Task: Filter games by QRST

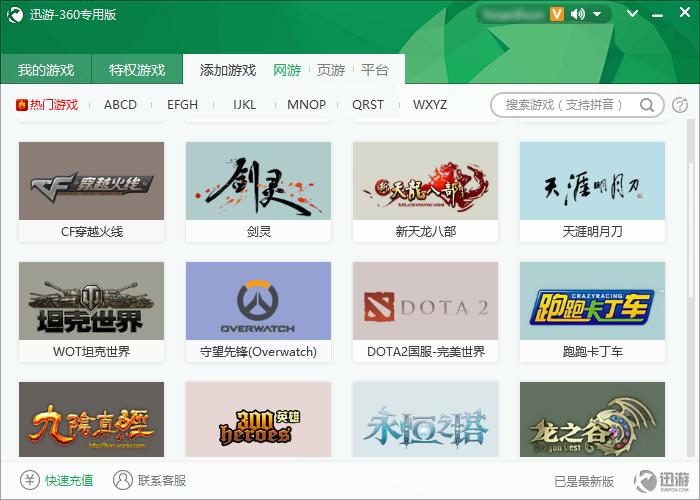Action: pyautogui.click(x=368, y=105)
